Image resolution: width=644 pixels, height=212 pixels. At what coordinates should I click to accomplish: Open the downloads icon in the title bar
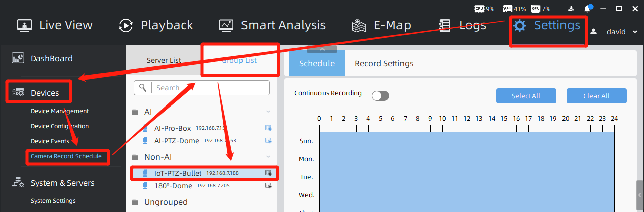coord(571,9)
